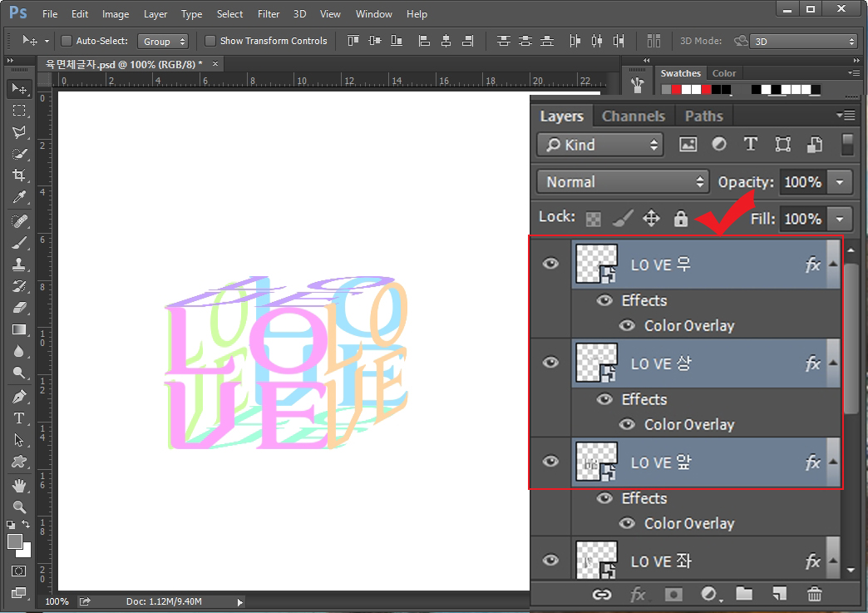
Task: Hide the LO VE 앞 layer
Action: click(550, 462)
